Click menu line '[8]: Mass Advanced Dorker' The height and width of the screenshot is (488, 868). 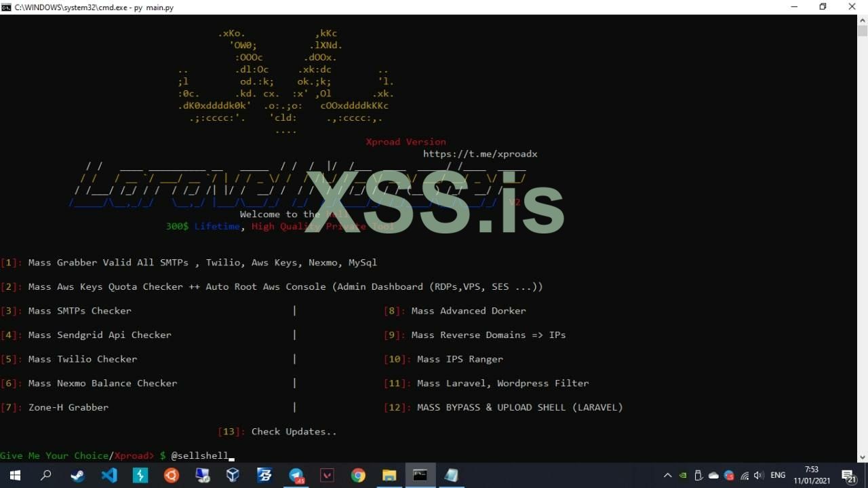coord(454,311)
